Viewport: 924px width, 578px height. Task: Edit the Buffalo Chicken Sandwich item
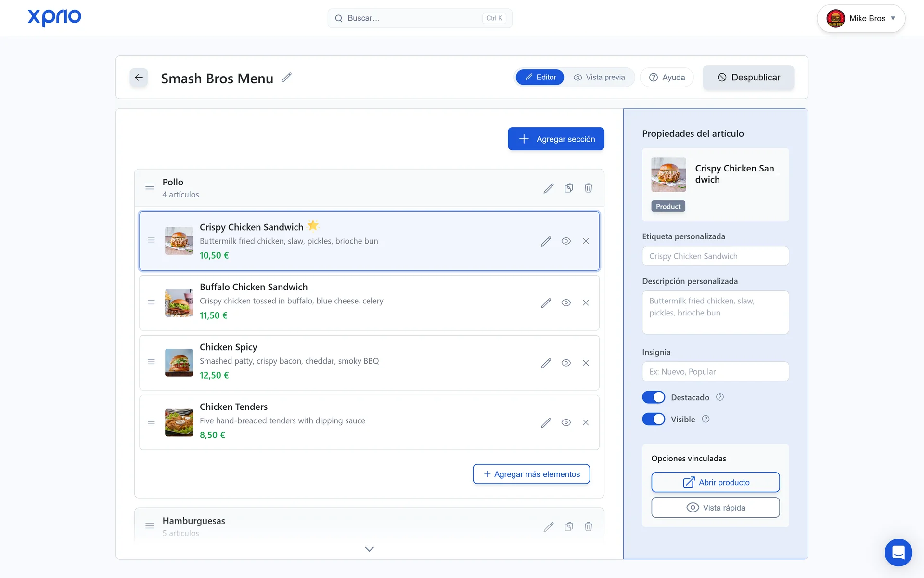(546, 303)
